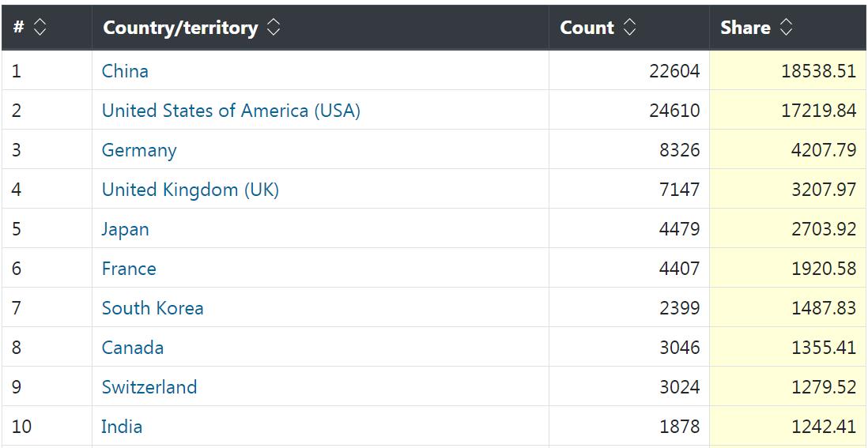Click sort arrows next to Count
Viewport: 868px width, 448px height.
pyautogui.click(x=629, y=28)
